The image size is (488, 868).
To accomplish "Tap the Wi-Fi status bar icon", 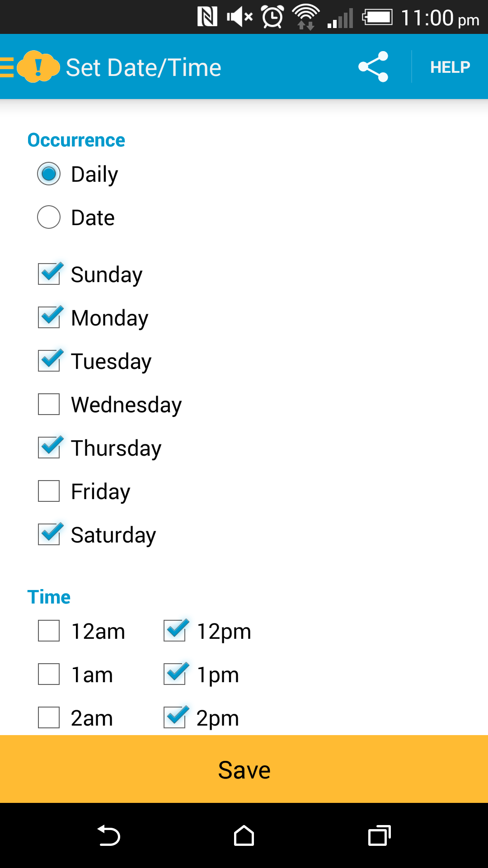I will pyautogui.click(x=306, y=17).
